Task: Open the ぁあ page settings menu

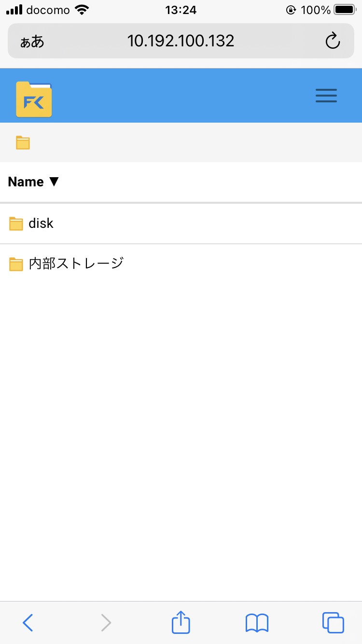Action: tap(32, 42)
